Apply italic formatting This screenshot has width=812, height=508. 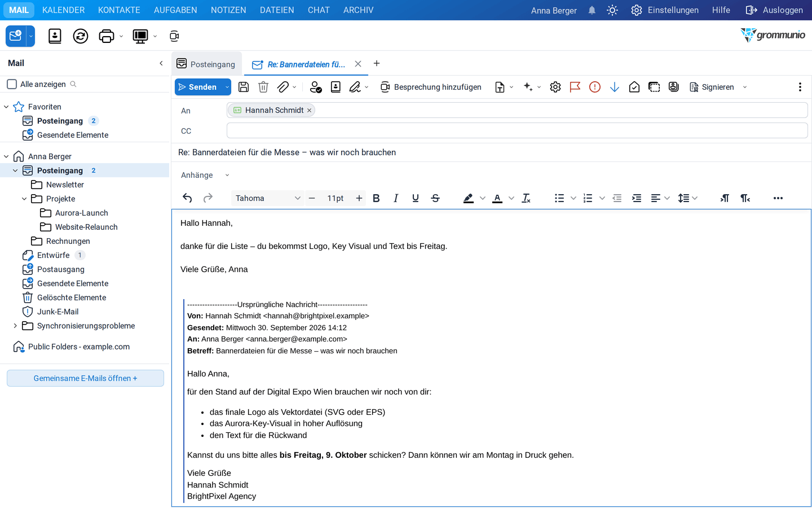coord(396,198)
